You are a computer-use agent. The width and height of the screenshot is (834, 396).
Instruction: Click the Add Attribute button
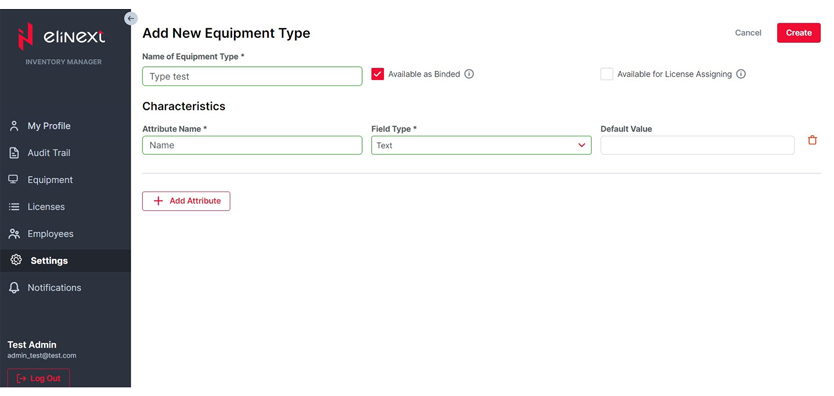click(186, 201)
